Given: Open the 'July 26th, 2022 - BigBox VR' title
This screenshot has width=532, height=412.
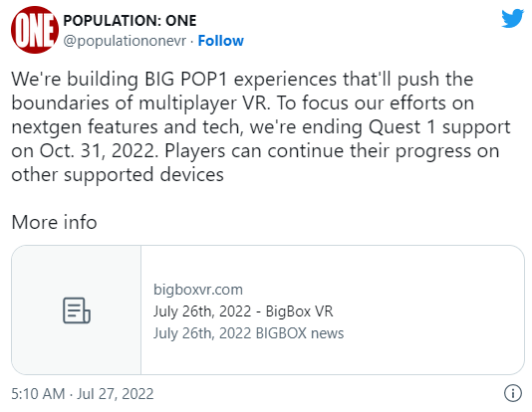Looking at the screenshot, I should pyautogui.click(x=243, y=311).
